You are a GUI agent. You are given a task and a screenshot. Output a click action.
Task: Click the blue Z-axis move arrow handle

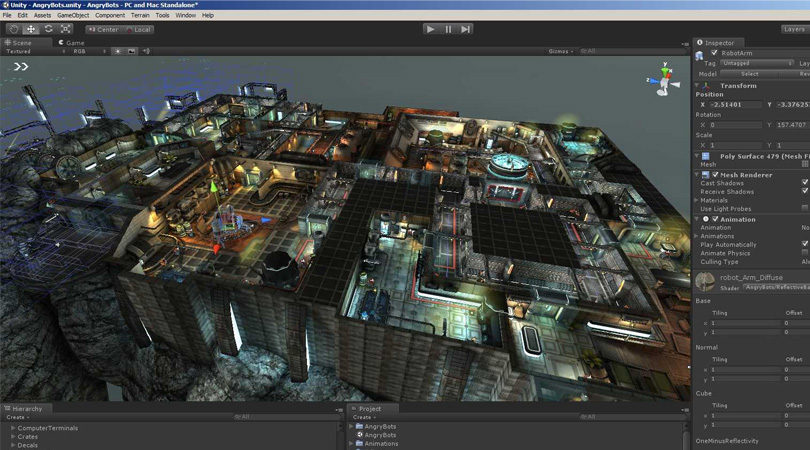[x=266, y=220]
